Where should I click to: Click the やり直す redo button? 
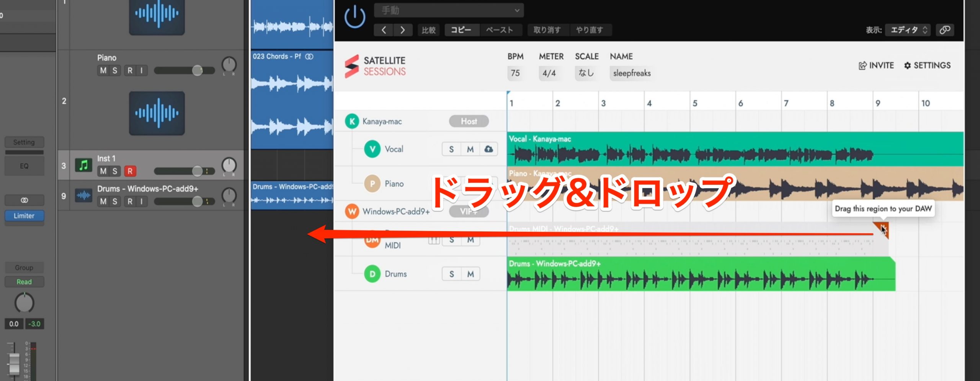tap(590, 30)
